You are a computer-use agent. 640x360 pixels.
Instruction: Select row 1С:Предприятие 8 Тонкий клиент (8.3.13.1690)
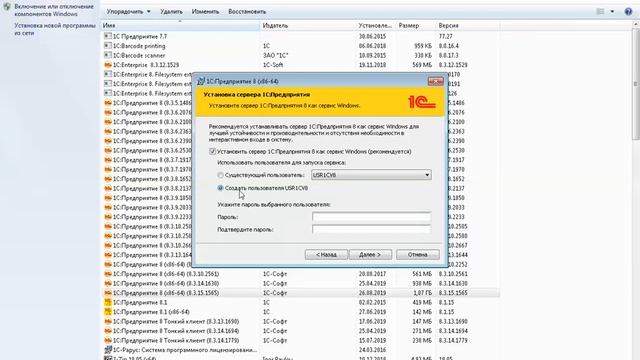click(x=300, y=321)
